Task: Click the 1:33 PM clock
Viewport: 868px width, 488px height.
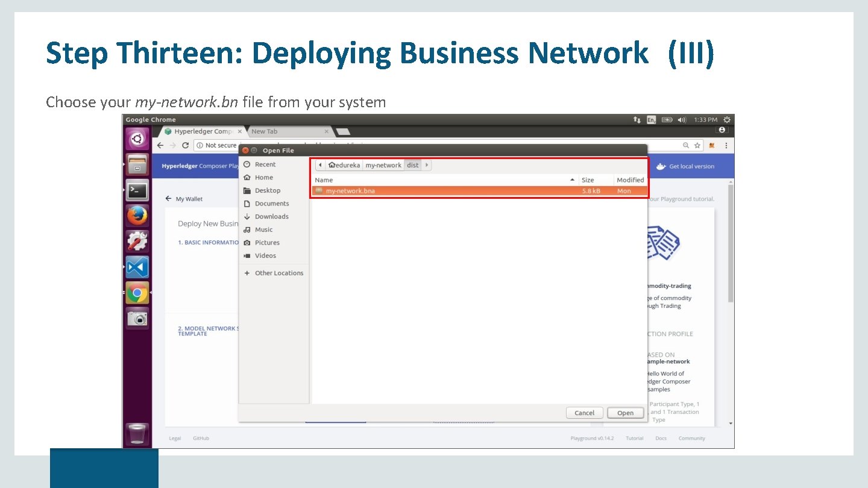Action: 705,120
